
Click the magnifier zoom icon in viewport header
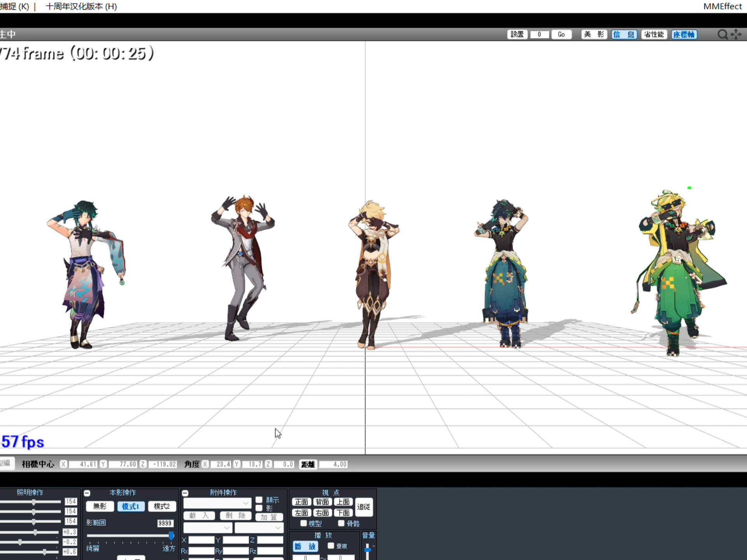[x=722, y=35]
